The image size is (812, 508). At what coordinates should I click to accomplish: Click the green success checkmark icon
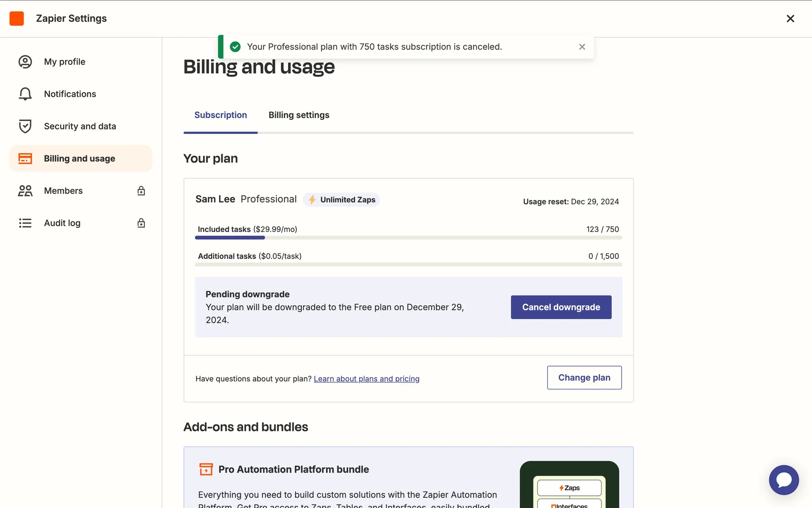pyautogui.click(x=235, y=47)
